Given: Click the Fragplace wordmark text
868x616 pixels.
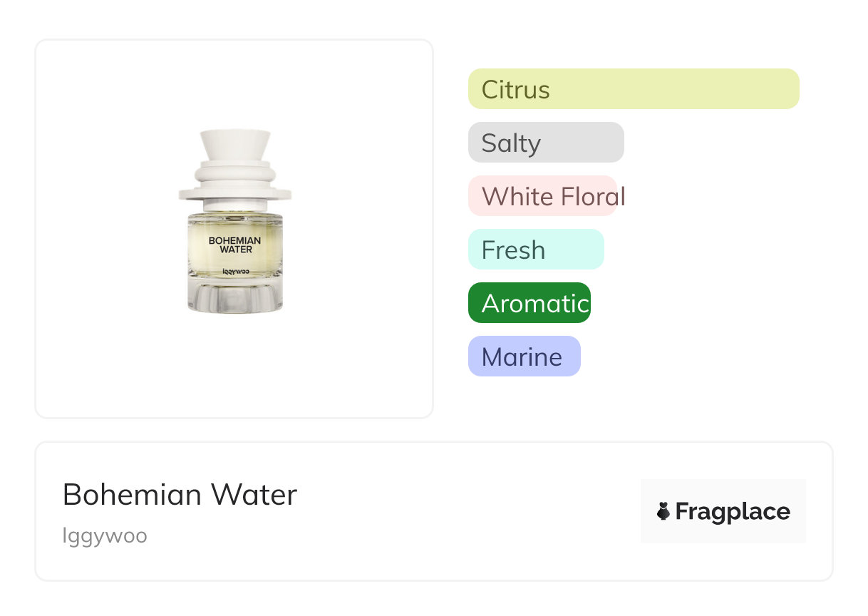Looking at the screenshot, I should pos(733,512).
